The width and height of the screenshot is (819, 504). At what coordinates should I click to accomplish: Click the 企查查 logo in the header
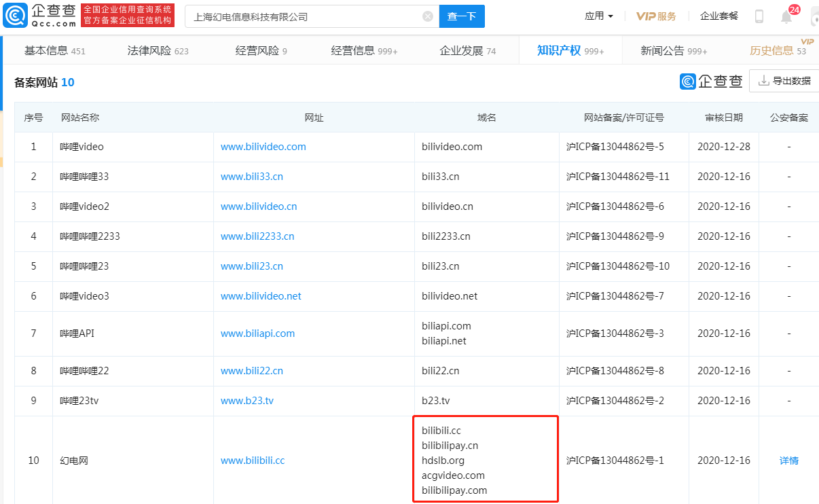point(41,16)
